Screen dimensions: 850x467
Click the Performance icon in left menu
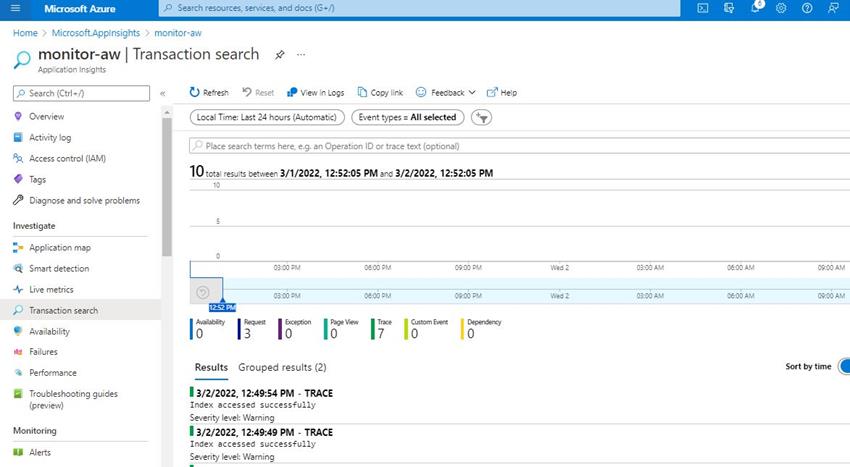[18, 373]
